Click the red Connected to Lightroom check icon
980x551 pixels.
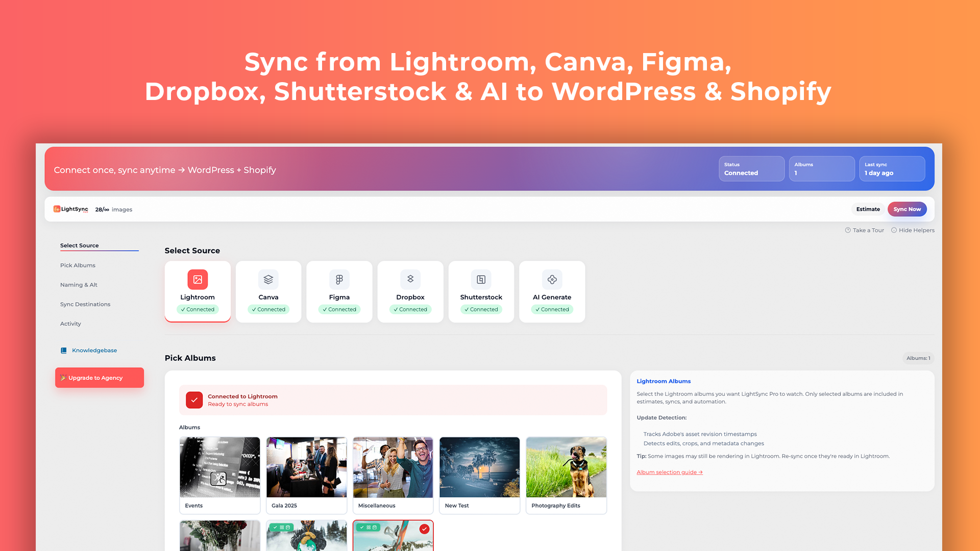tap(194, 400)
